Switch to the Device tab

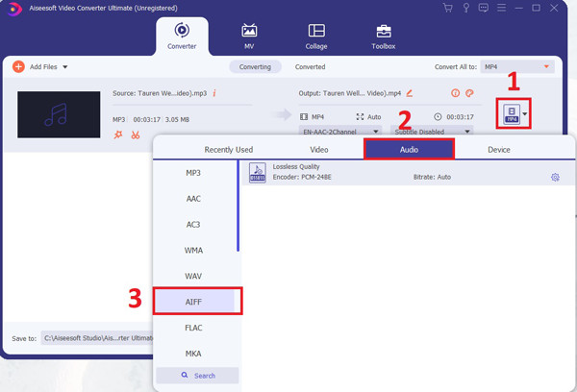coord(498,150)
